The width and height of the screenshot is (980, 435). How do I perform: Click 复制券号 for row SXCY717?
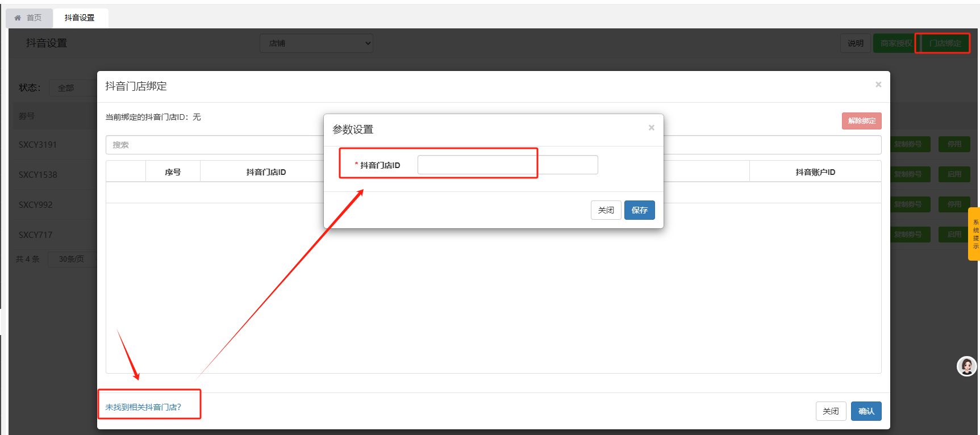[x=910, y=235]
